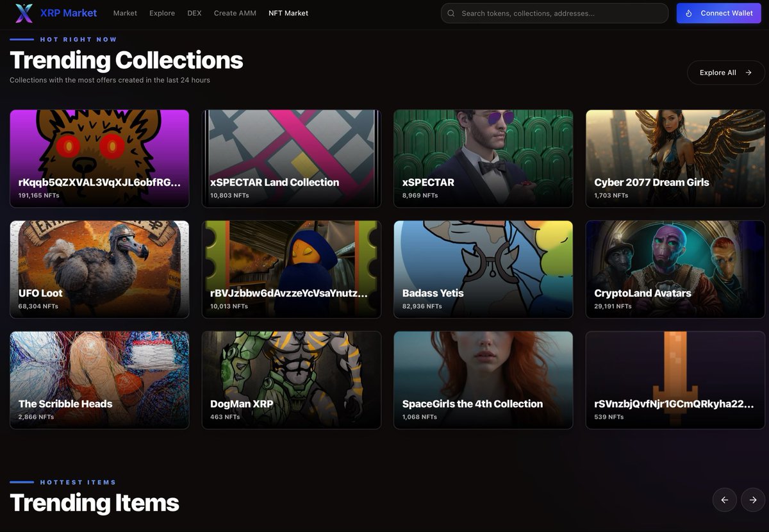Click the 10,013 NFTs count text
This screenshot has height=532, width=769.
pyautogui.click(x=229, y=306)
